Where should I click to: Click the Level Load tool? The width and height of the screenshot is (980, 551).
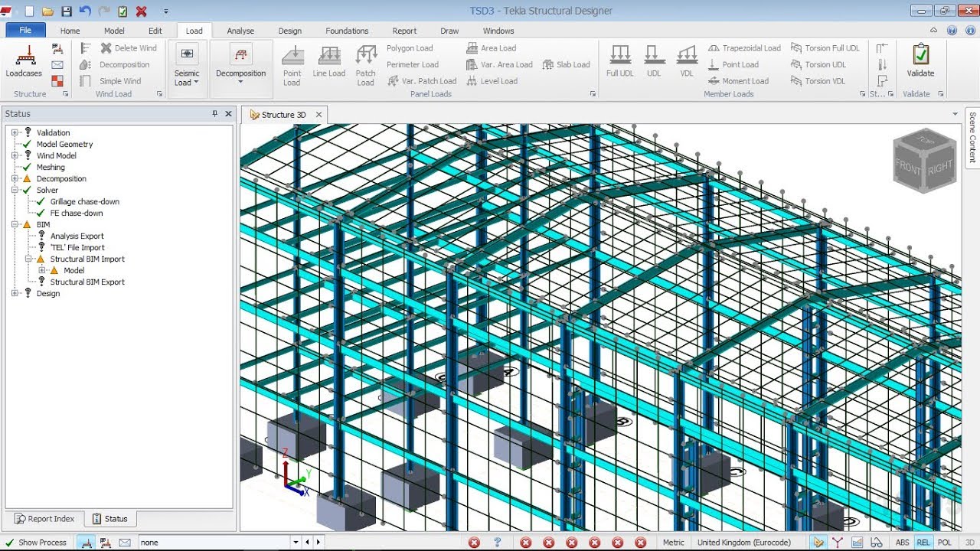(492, 81)
